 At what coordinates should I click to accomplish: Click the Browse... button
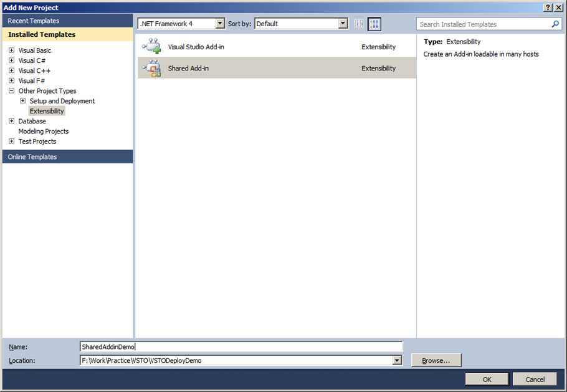tap(436, 360)
